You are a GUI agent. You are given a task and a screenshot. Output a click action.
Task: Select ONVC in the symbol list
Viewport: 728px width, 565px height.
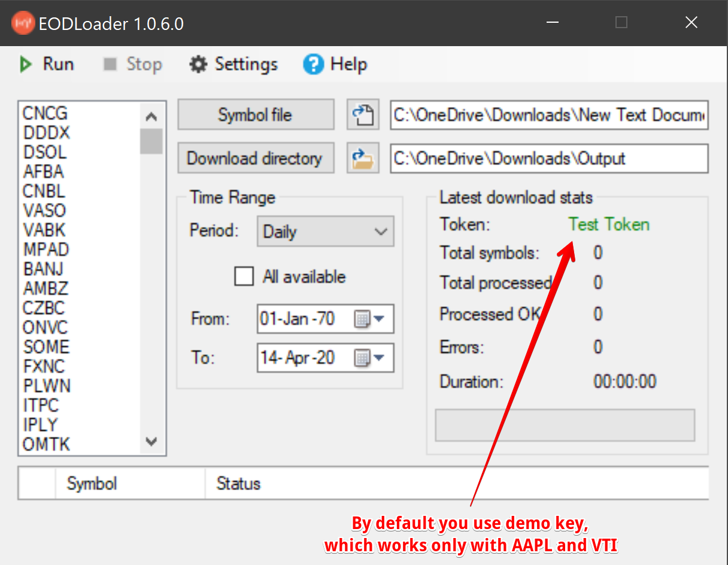45,327
